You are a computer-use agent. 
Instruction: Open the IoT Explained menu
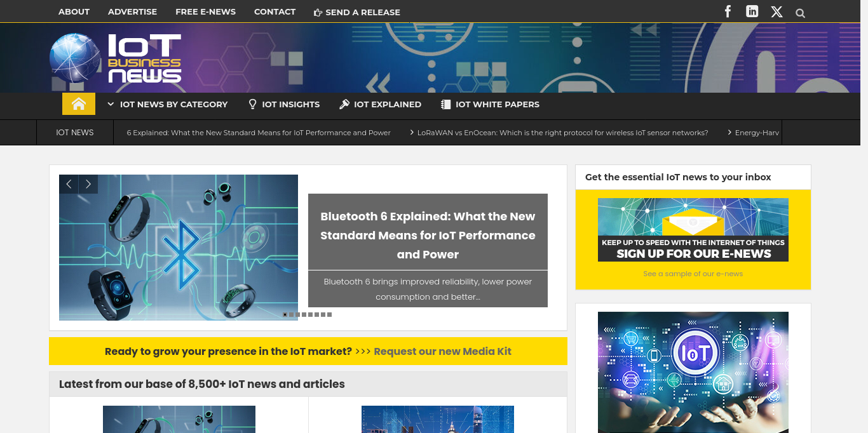(x=380, y=104)
